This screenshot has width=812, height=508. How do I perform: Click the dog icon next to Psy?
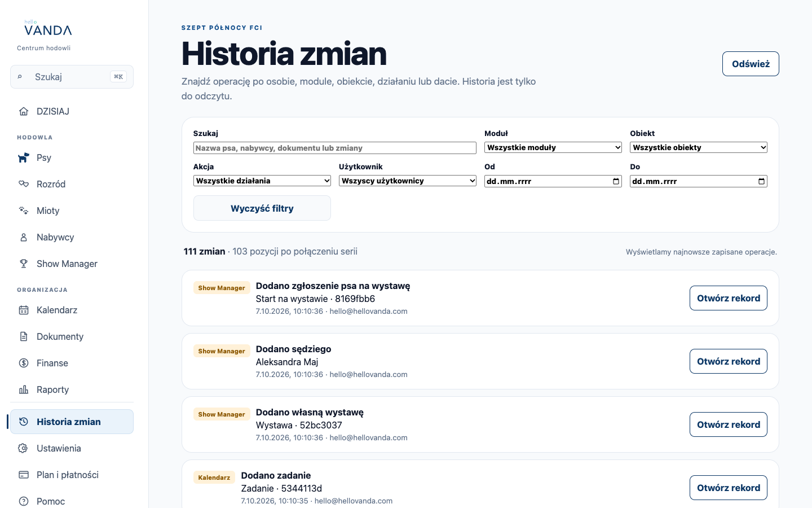[24, 157]
